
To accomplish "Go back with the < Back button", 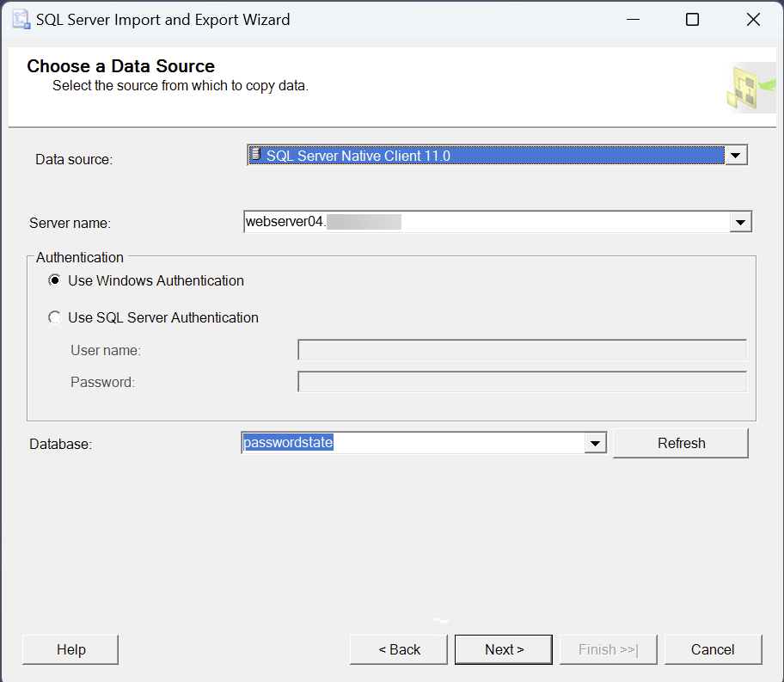I will click(399, 649).
